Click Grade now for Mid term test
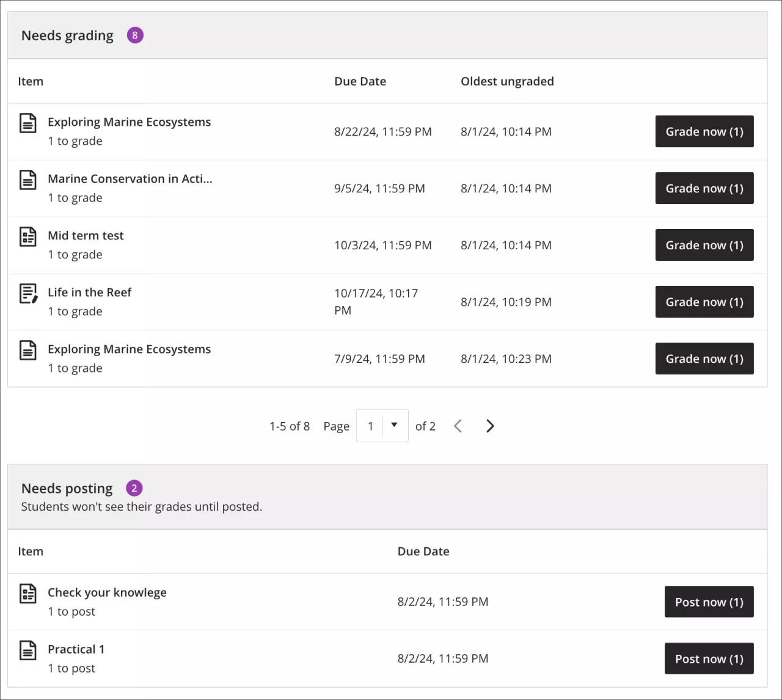 [704, 245]
